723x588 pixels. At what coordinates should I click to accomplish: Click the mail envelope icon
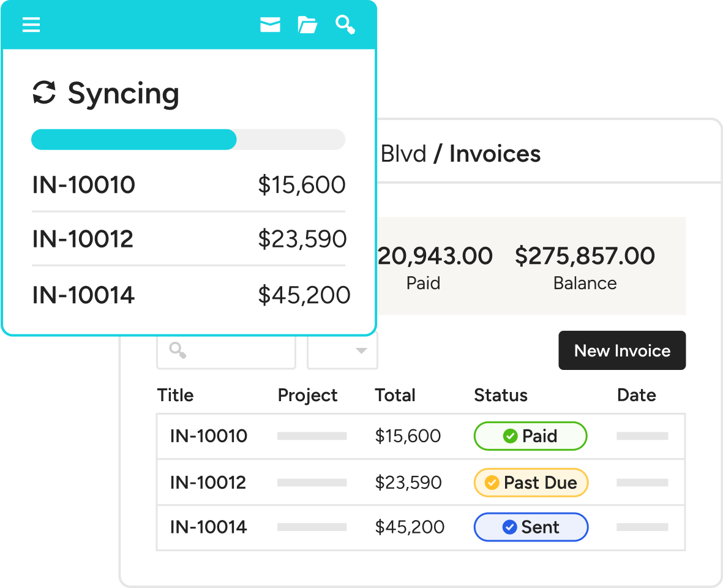click(x=270, y=24)
